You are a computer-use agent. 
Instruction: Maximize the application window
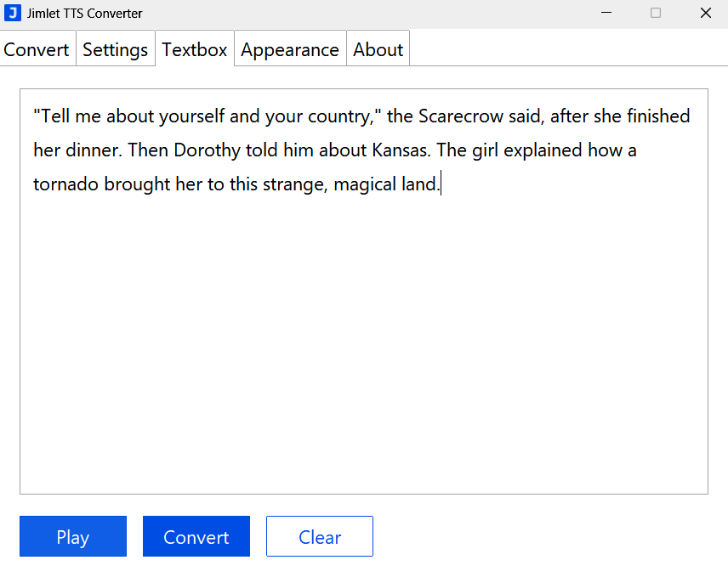click(655, 13)
